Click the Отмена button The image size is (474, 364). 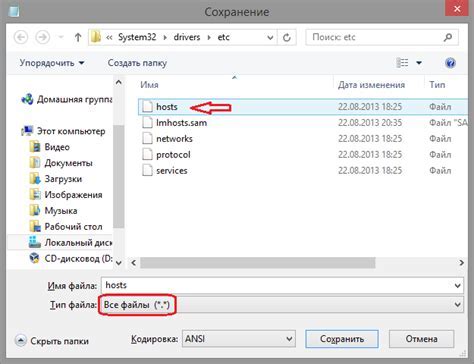click(421, 339)
